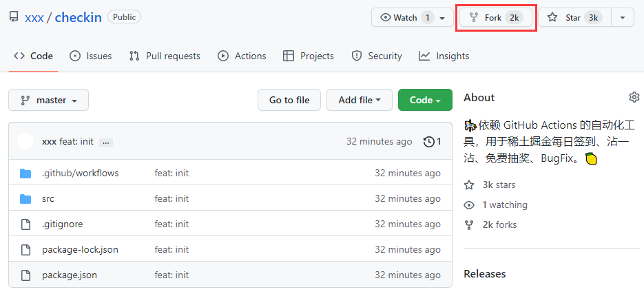The width and height of the screenshot is (644, 294).
Task: Click the star icon in the Star button
Action: coord(552,18)
